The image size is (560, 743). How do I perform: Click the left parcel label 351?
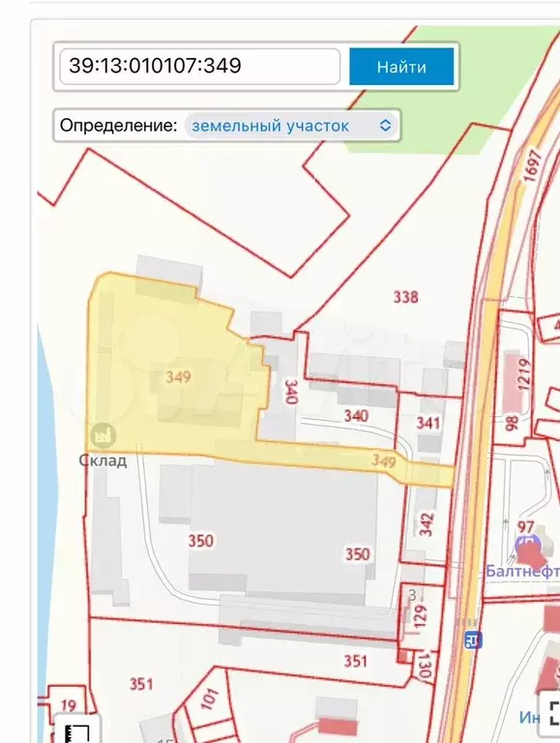click(141, 684)
